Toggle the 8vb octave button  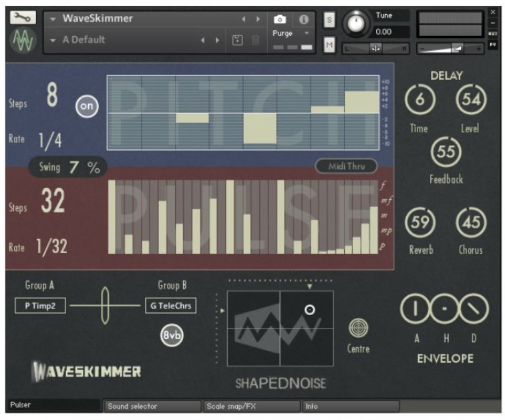coord(172,335)
